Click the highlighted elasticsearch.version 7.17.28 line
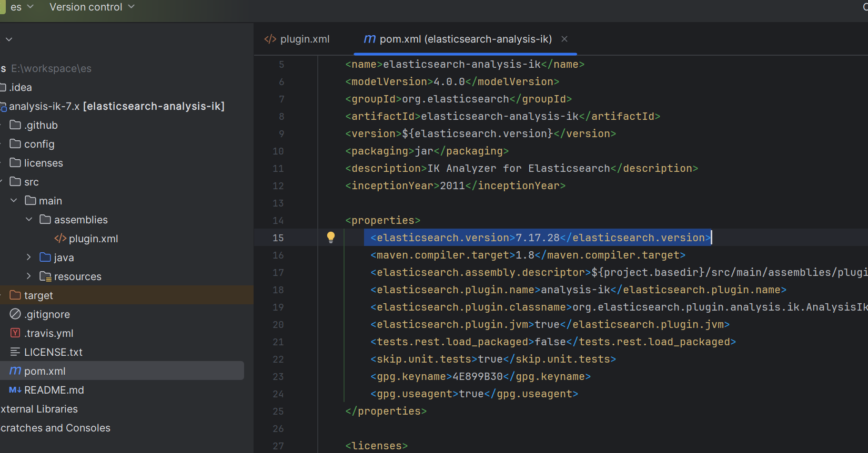Viewport: 868px width, 453px height. point(541,238)
